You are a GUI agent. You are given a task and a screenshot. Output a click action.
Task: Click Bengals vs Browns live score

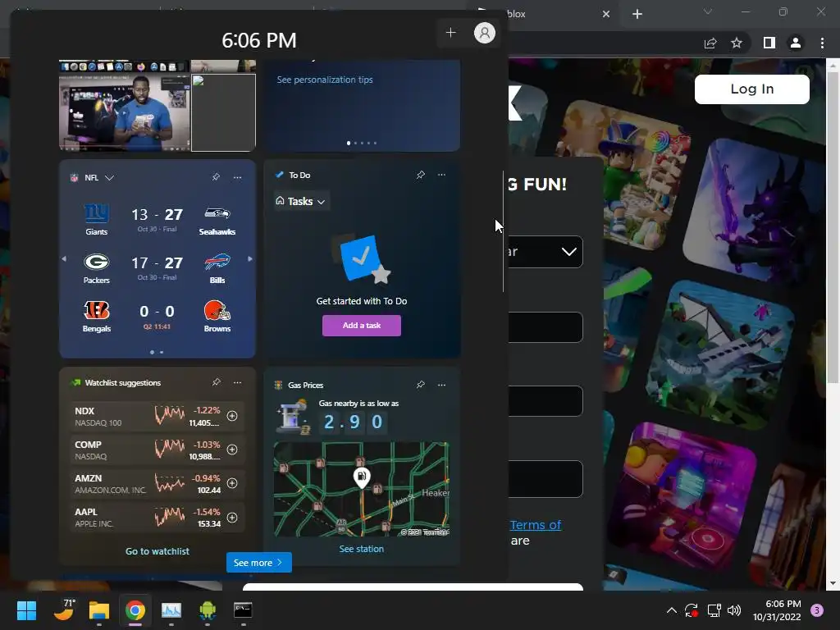(157, 317)
